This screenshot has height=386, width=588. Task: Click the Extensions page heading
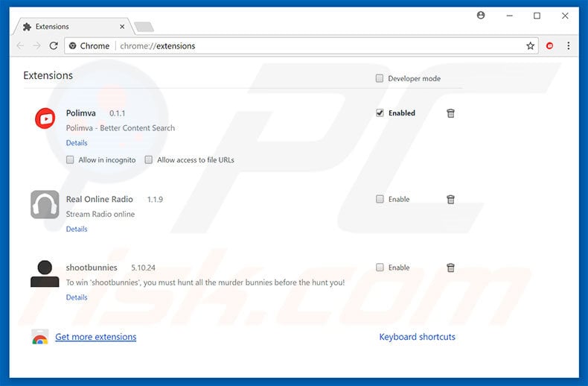[x=48, y=75]
